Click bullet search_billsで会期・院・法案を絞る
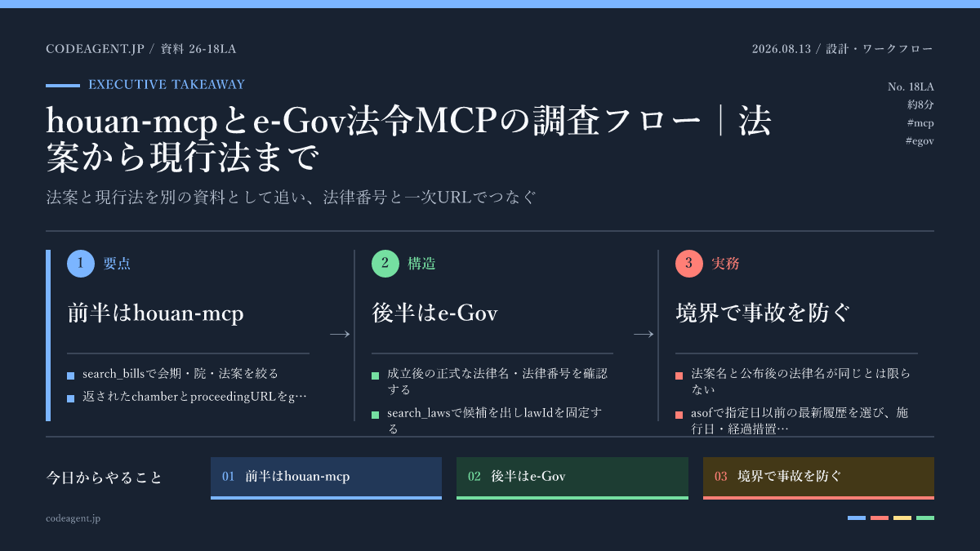This screenshot has height=551, width=980. click(x=180, y=374)
